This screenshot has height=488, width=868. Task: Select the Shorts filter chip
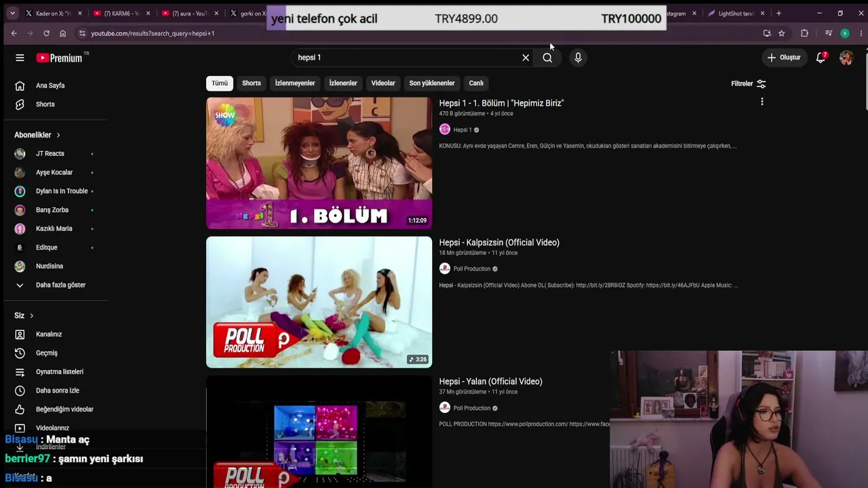pos(252,83)
